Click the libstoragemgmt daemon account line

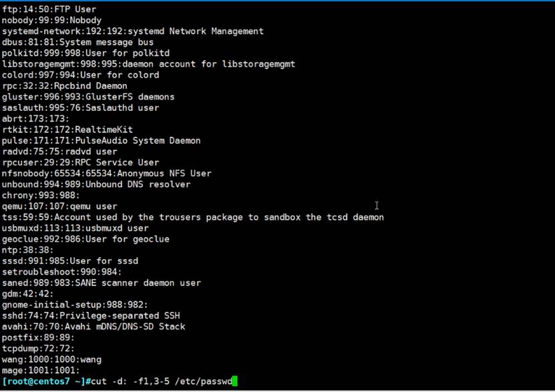pos(148,64)
